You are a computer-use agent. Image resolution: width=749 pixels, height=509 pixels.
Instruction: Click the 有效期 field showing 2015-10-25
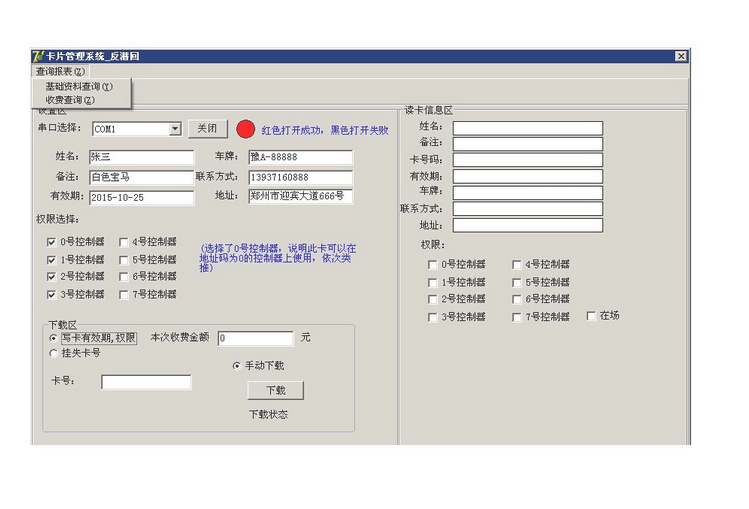click(x=141, y=197)
